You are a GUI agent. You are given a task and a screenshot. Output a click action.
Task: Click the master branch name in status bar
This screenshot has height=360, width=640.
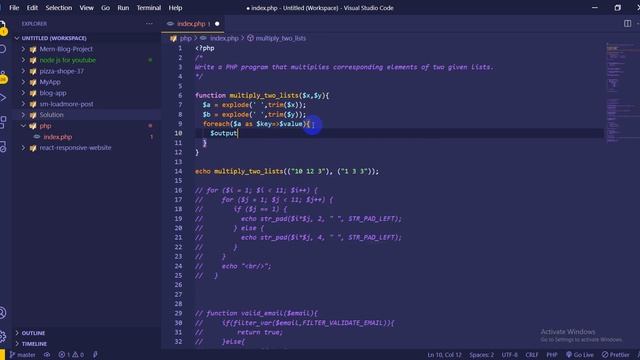pos(27,355)
